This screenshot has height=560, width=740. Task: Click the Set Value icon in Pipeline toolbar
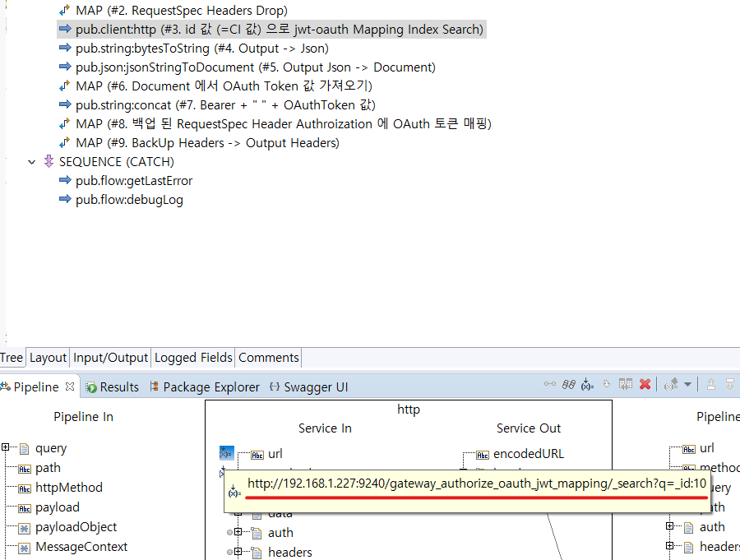click(x=587, y=385)
